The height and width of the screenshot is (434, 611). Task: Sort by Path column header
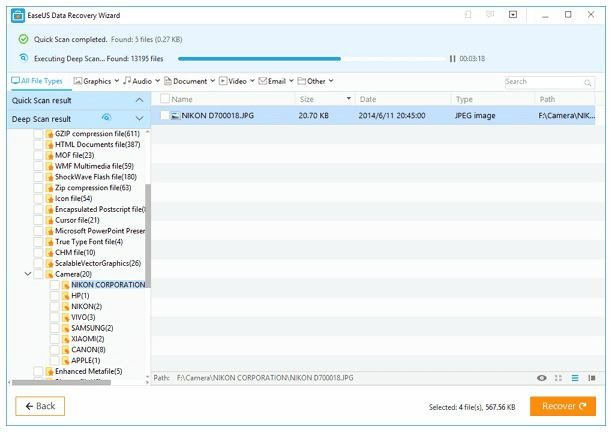[547, 99]
